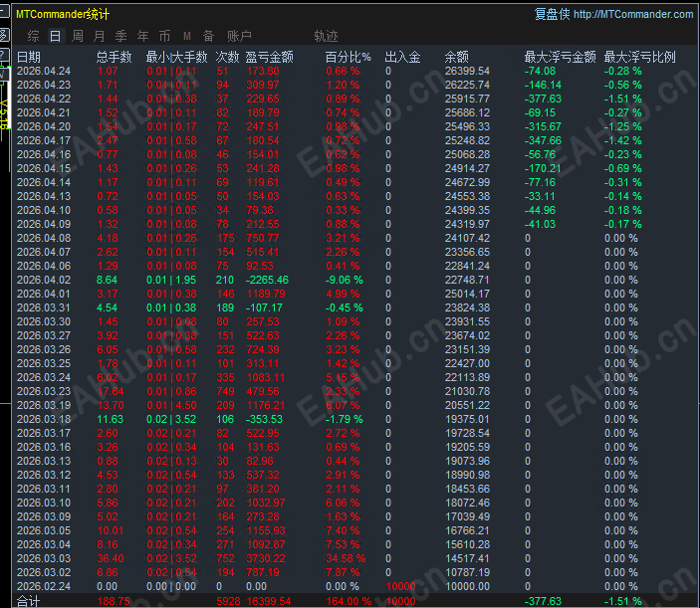
Task: Click the 最小|大手数 column header
Action: (x=177, y=57)
